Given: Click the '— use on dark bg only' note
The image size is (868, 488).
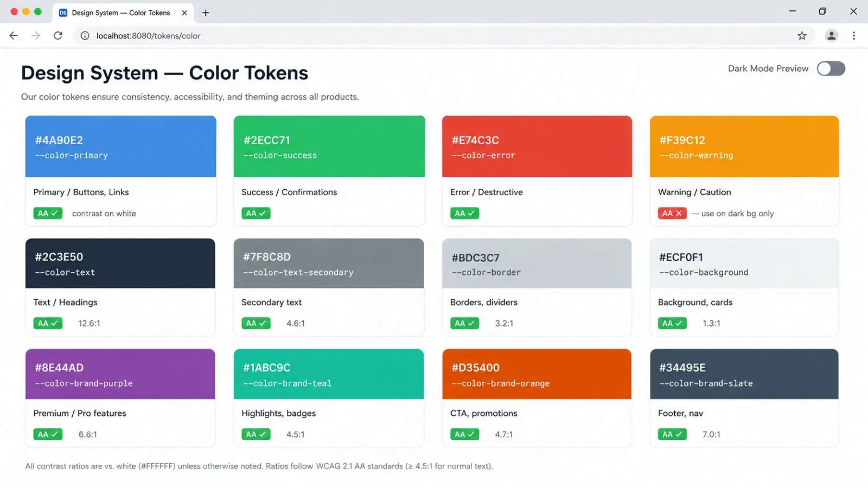Looking at the screenshot, I should [732, 214].
